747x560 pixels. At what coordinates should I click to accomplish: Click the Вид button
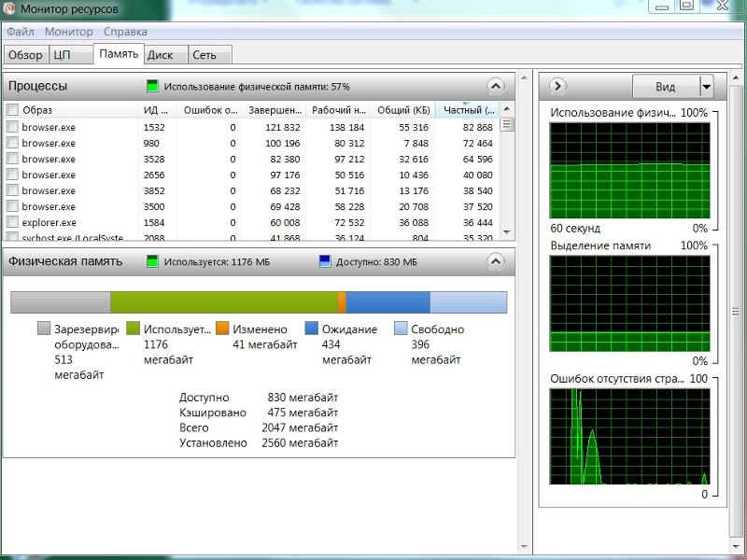click(665, 87)
